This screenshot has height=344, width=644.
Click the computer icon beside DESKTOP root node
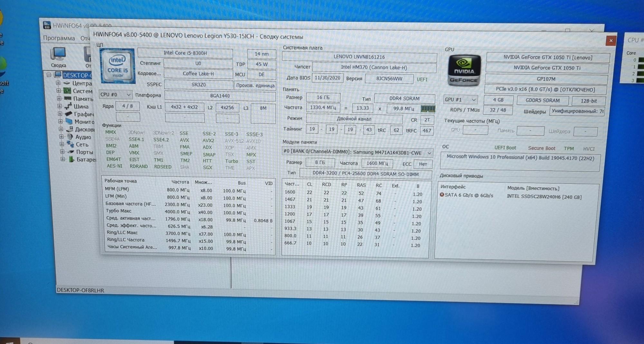pyautogui.click(x=58, y=75)
